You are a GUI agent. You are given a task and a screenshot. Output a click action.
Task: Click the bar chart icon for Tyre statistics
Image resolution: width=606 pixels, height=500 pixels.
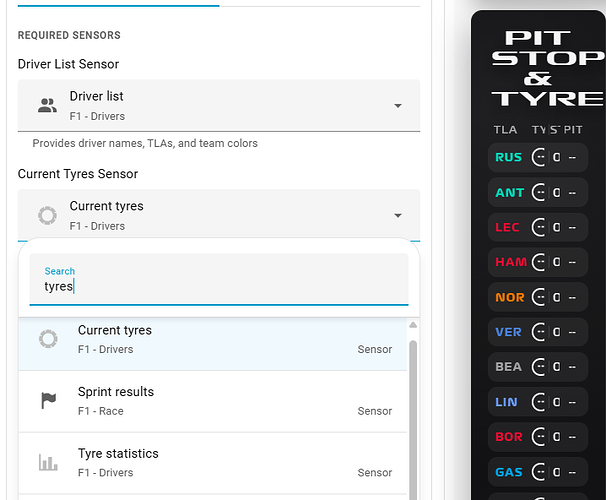[x=48, y=462]
